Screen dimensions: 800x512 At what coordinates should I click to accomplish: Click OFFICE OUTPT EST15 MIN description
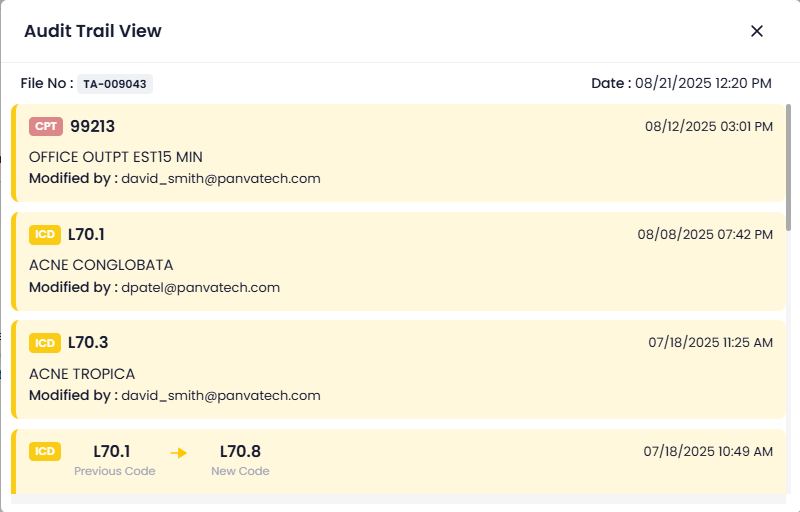coord(116,157)
